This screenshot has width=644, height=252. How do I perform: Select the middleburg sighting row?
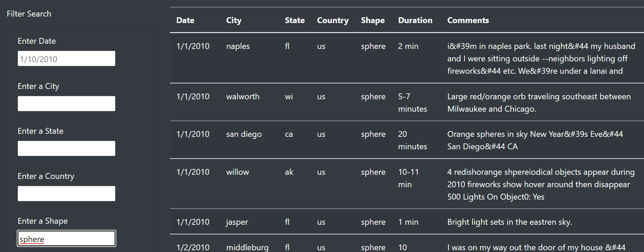tap(310, 247)
